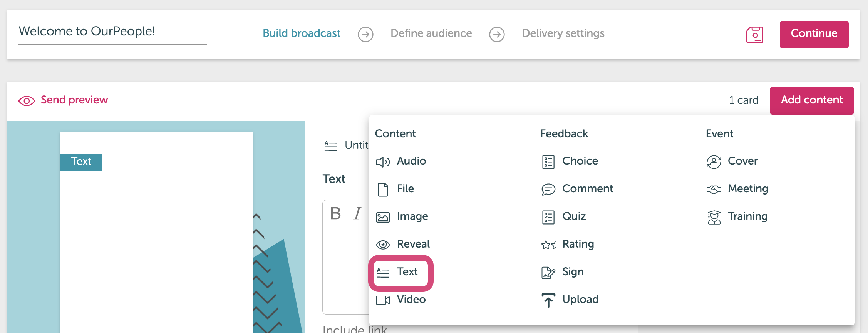Go to Build broadcast step
This screenshot has height=333, width=868.
(302, 33)
